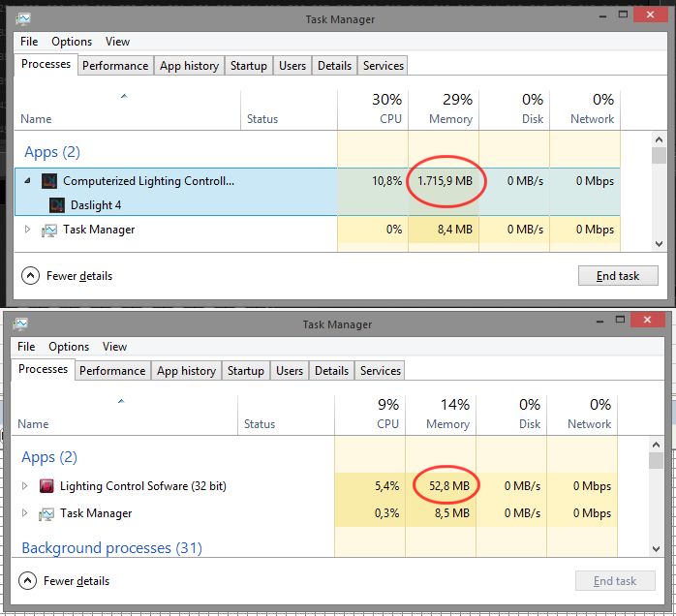Open the View menu in top Task Manager
The image size is (676, 616).
(x=117, y=42)
